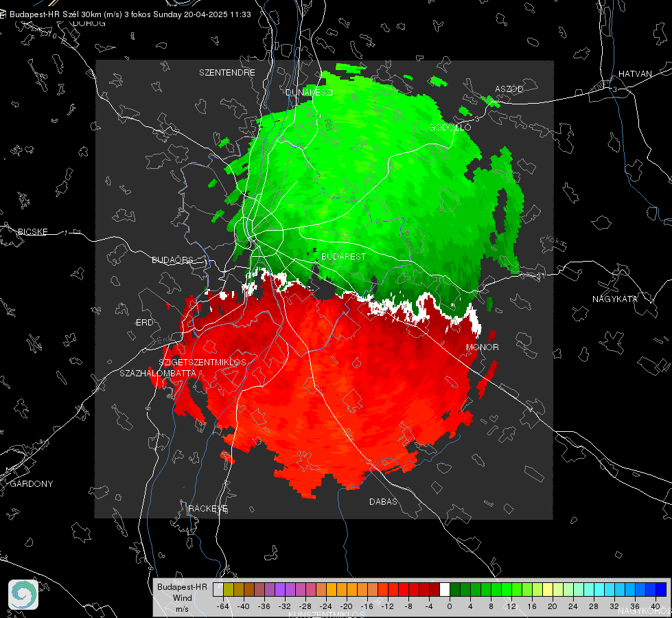This screenshot has width=672, height=618.
Task: Click the -64 legend value
Action: (223, 606)
